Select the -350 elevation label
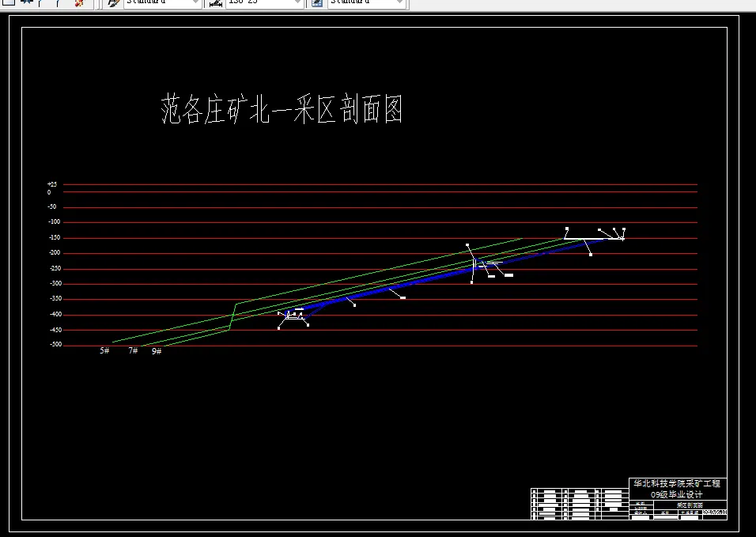Image resolution: width=756 pixels, height=537 pixels. click(55, 299)
